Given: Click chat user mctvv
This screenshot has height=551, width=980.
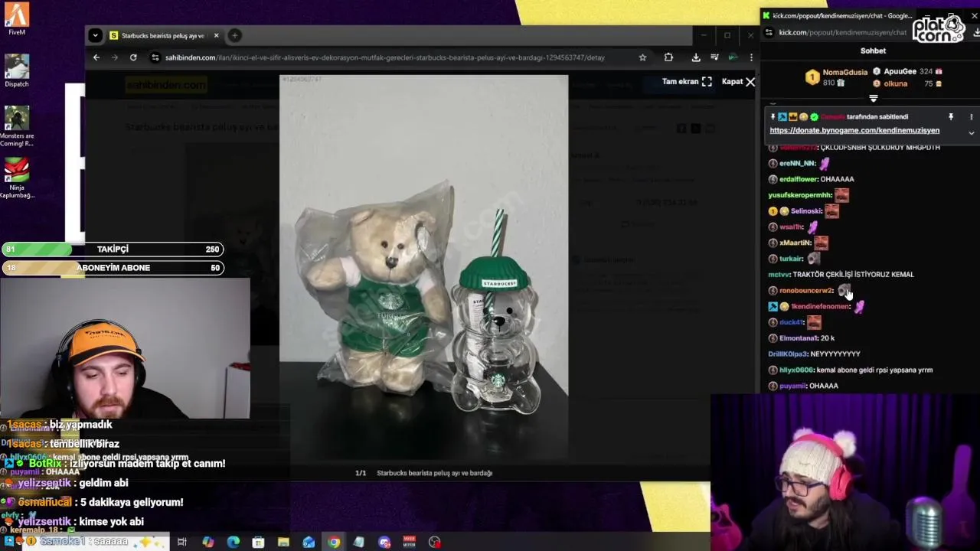Looking at the screenshot, I should (779, 275).
